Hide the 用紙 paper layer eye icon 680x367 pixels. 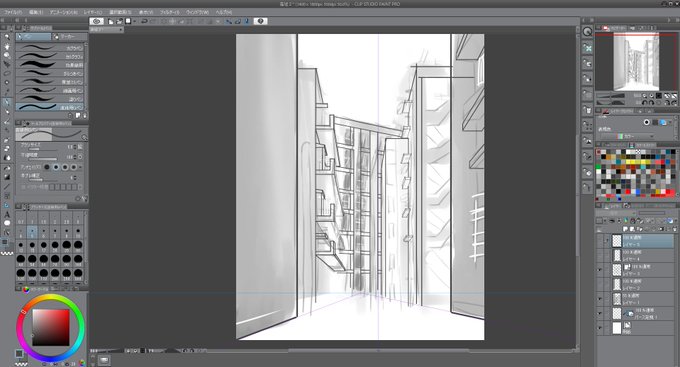point(600,328)
